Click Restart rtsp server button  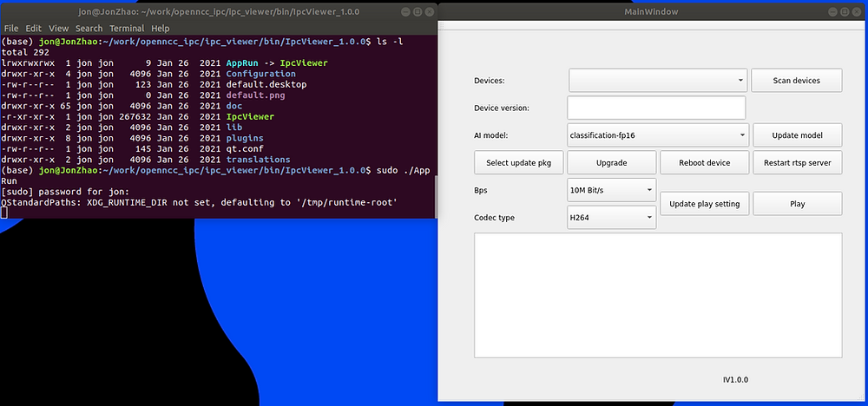click(x=797, y=162)
